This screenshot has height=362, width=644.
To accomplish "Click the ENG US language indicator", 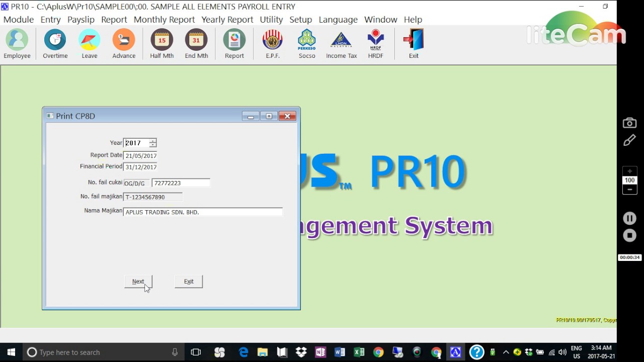I will tap(577, 352).
